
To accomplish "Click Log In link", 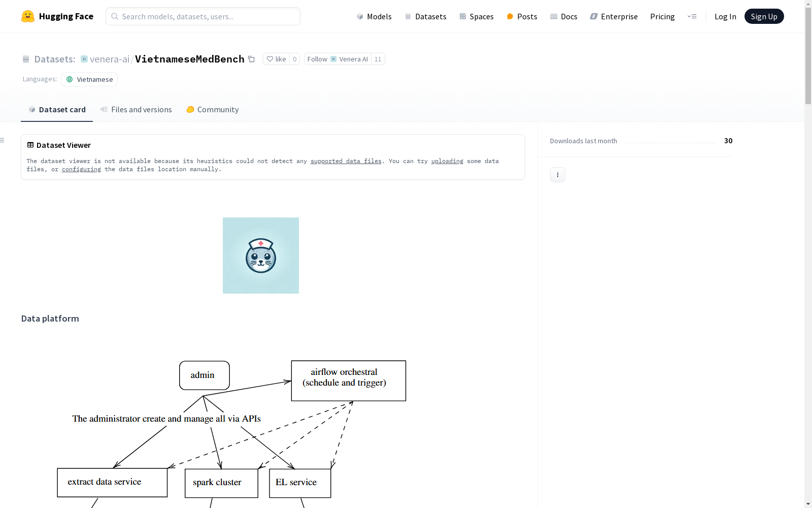I will 725,16.
